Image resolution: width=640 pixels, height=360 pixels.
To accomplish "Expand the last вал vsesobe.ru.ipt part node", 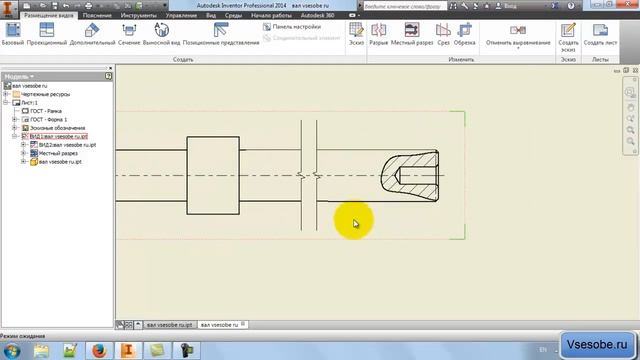I will point(23,162).
